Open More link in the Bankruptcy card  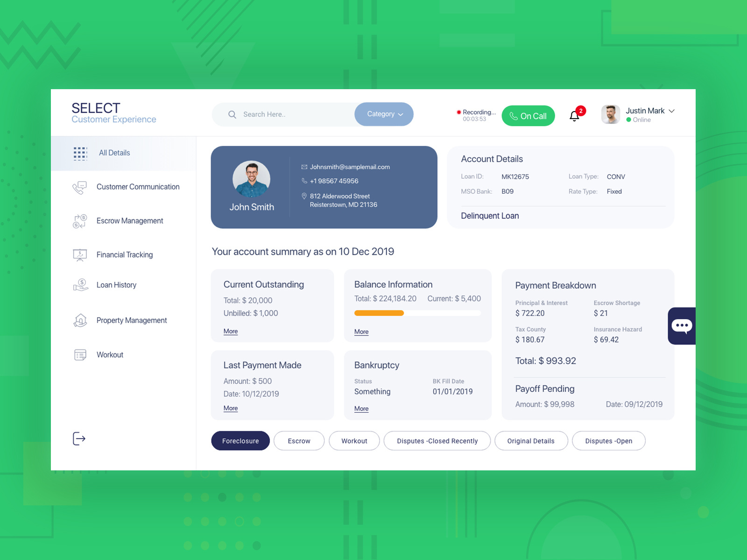click(x=361, y=408)
